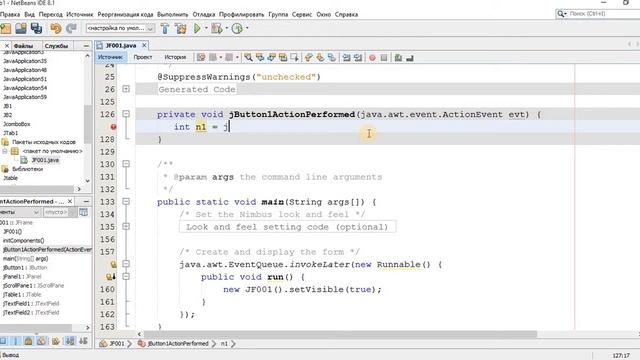Viewport: 640px width, 360px height.
Task: Click the Stop Macro Recording icon
Action: (x=384, y=58)
